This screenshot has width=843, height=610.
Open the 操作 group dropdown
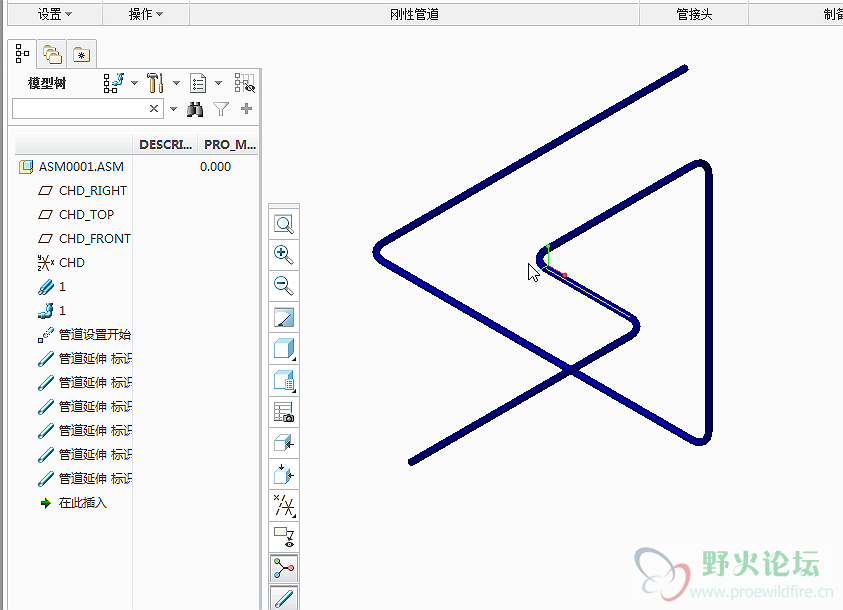(146, 15)
